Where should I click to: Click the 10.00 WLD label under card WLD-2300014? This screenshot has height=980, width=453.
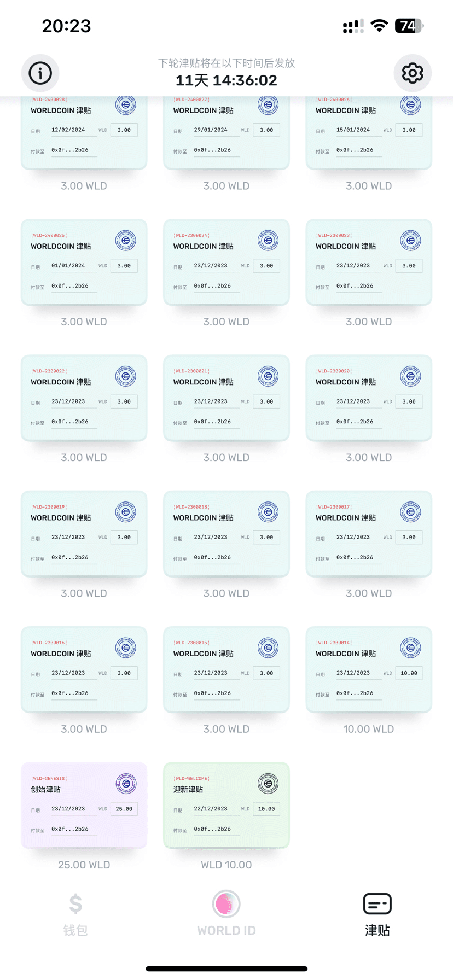369,729
